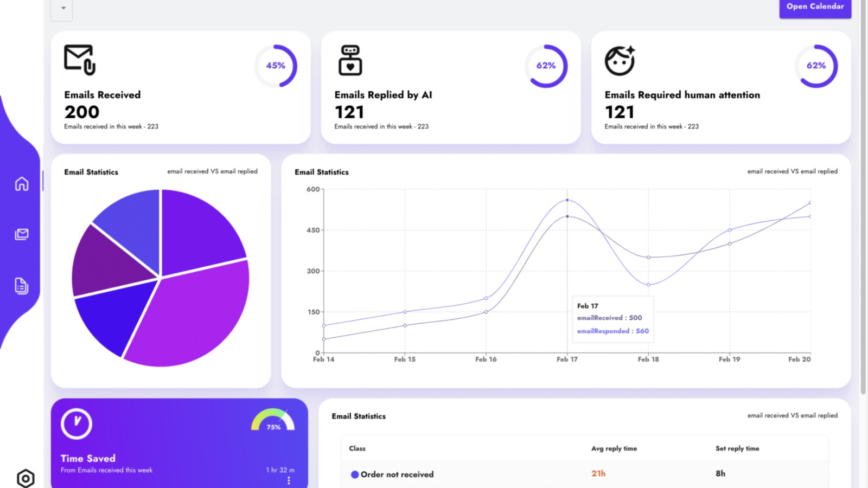The height and width of the screenshot is (488, 868).
Task: Click the 21h average reply time value
Action: click(598, 473)
